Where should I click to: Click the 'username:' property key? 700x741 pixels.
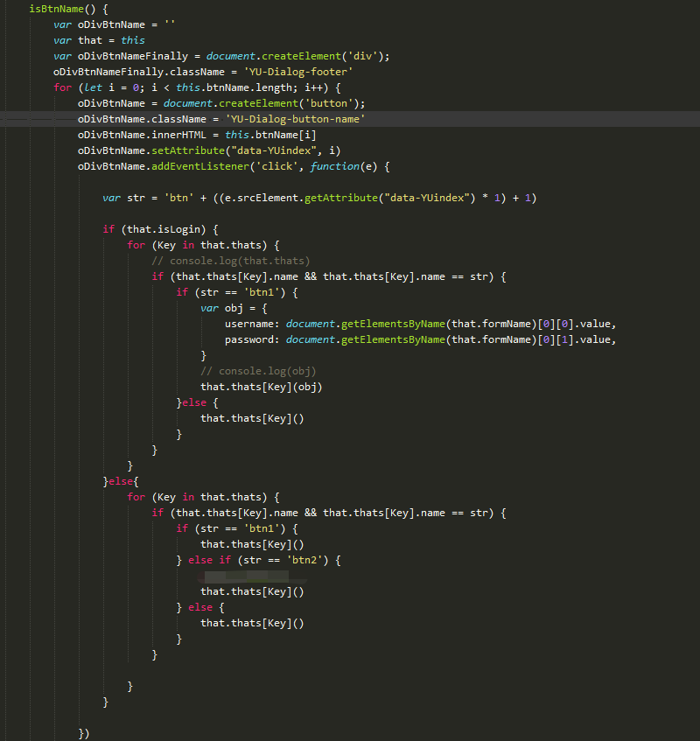coord(252,325)
